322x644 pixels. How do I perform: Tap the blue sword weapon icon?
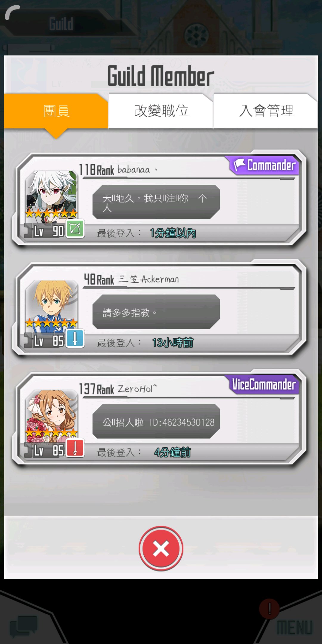tap(75, 339)
